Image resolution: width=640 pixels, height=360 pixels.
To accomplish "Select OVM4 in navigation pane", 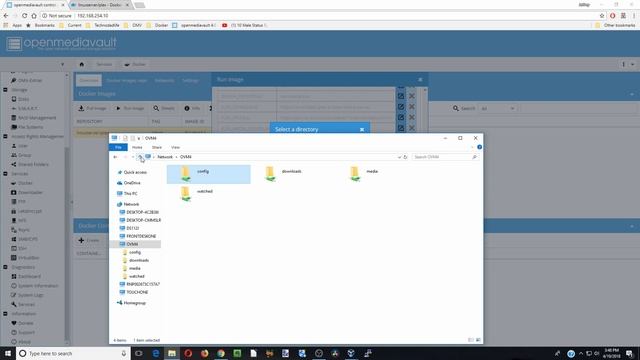I will click(132, 244).
